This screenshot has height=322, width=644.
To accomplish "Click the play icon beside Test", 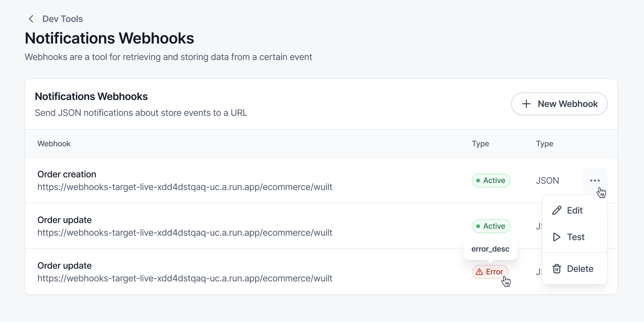I will pos(557,237).
